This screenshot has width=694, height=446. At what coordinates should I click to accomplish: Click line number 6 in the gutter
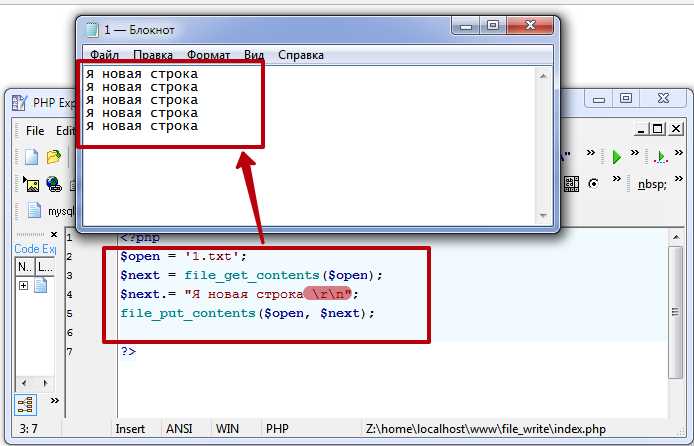point(69,333)
